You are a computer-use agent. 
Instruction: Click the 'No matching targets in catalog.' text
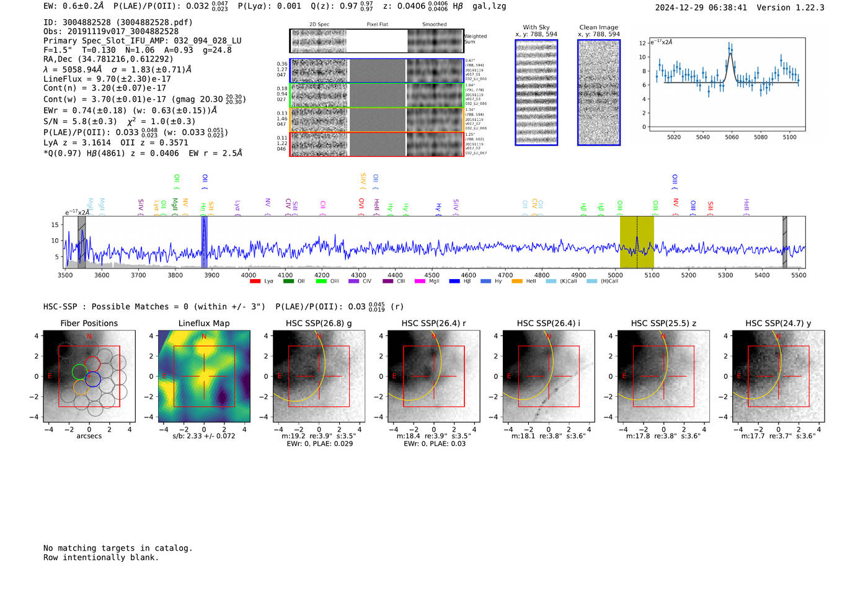118,548
